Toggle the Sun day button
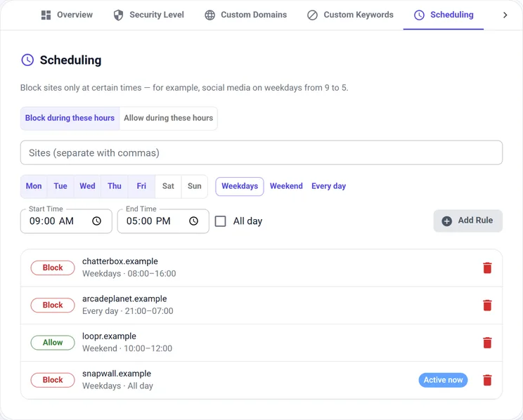The image size is (523, 420). point(195,186)
